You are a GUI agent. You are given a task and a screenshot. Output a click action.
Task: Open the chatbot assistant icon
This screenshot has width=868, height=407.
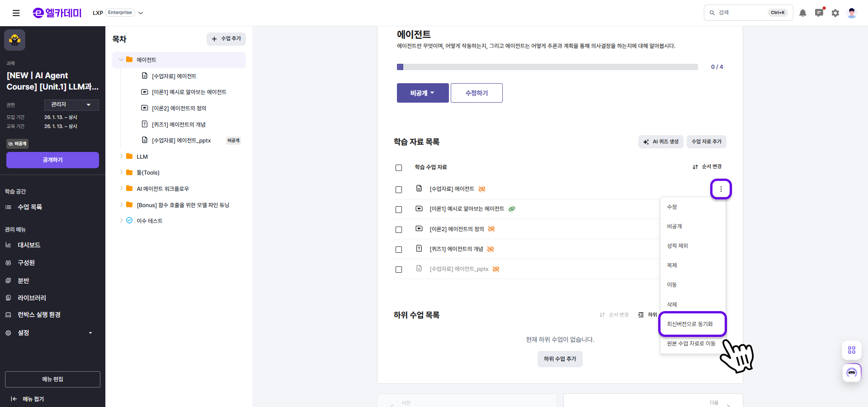pyautogui.click(x=851, y=373)
